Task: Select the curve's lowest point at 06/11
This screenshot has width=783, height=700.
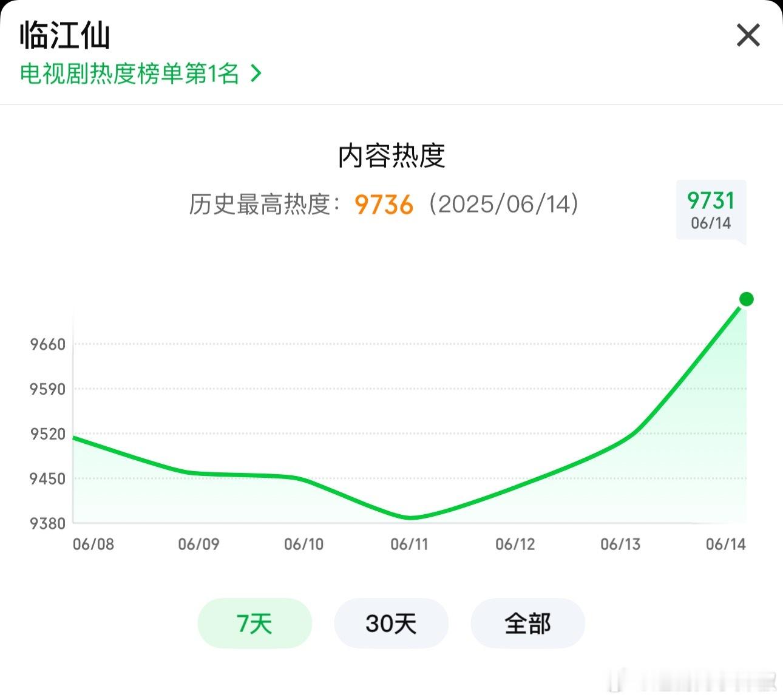Action: tap(410, 518)
